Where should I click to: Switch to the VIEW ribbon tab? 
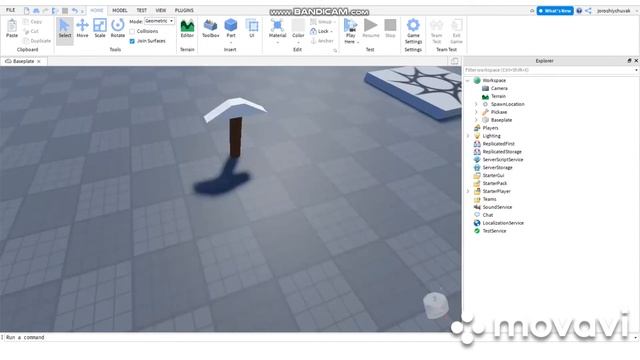point(161,10)
